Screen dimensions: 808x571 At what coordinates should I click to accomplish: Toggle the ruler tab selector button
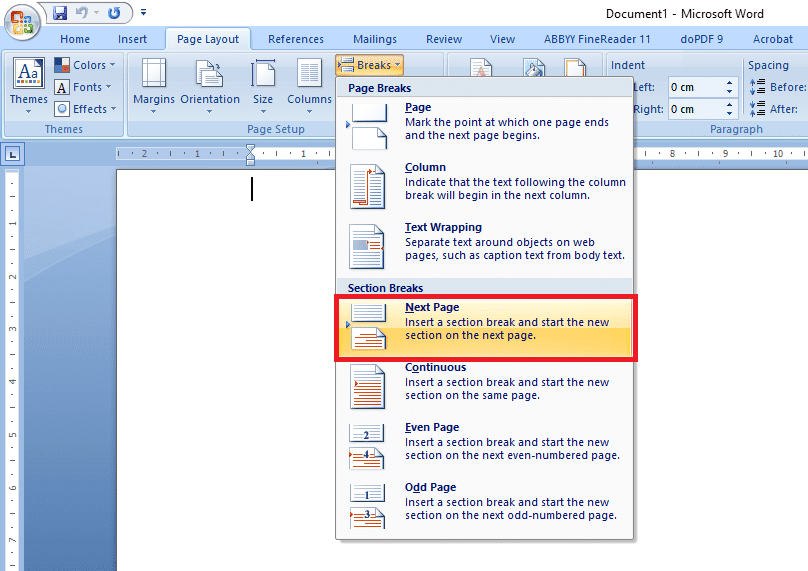13,154
